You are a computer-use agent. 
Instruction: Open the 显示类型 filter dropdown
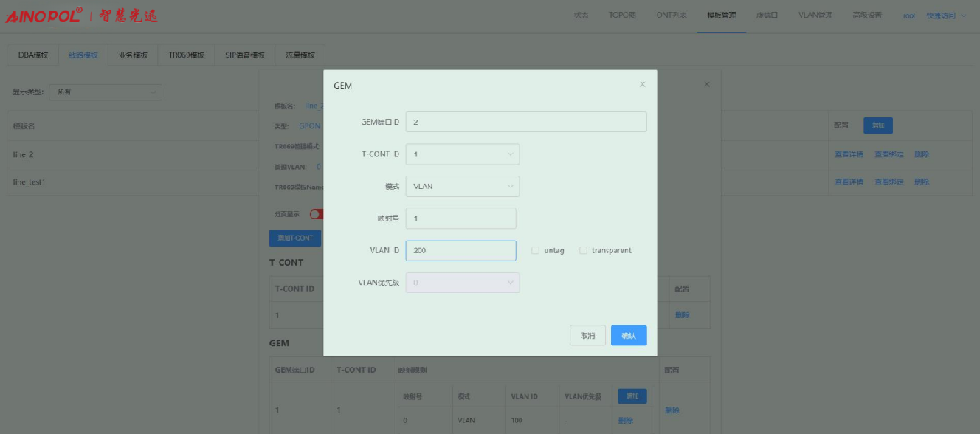coord(105,92)
